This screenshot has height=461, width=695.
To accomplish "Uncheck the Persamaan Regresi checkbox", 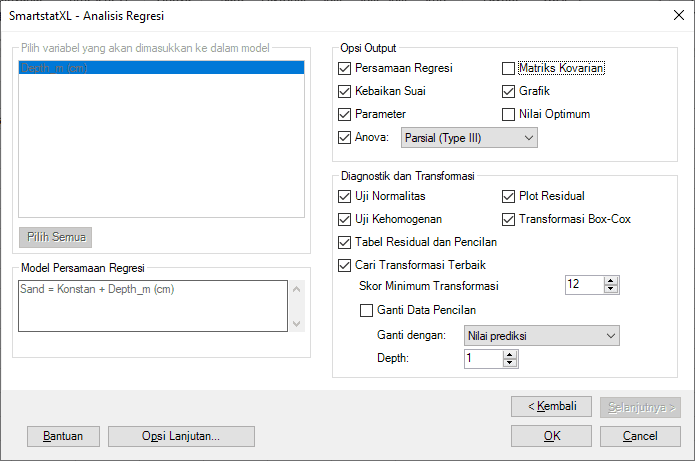I will tap(346, 68).
